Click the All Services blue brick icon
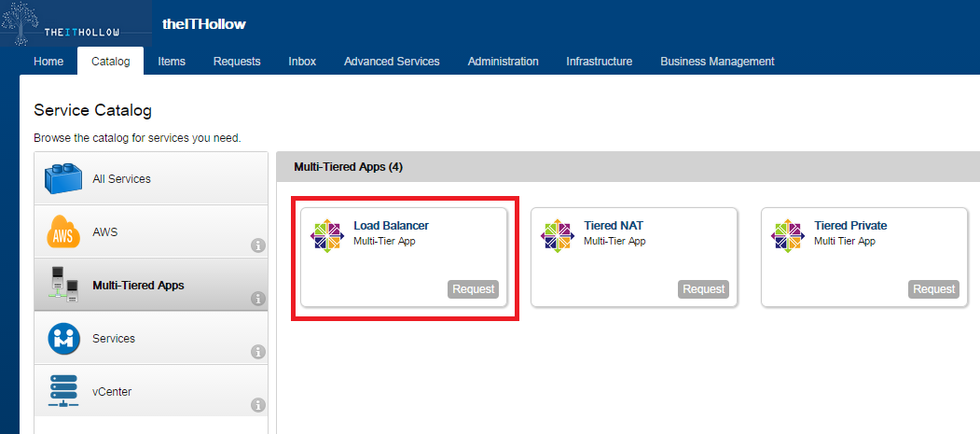 click(x=63, y=178)
